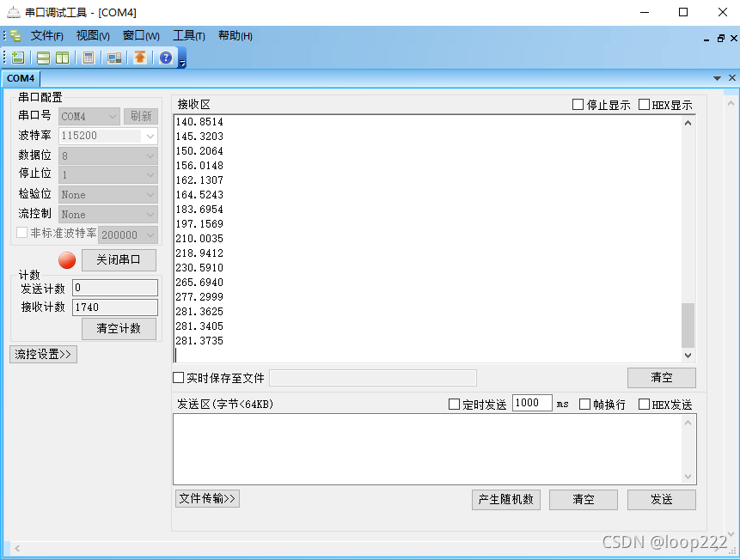Image resolution: width=740 pixels, height=560 pixels.
Task: Click the serial device monitor icon
Action: click(113, 57)
